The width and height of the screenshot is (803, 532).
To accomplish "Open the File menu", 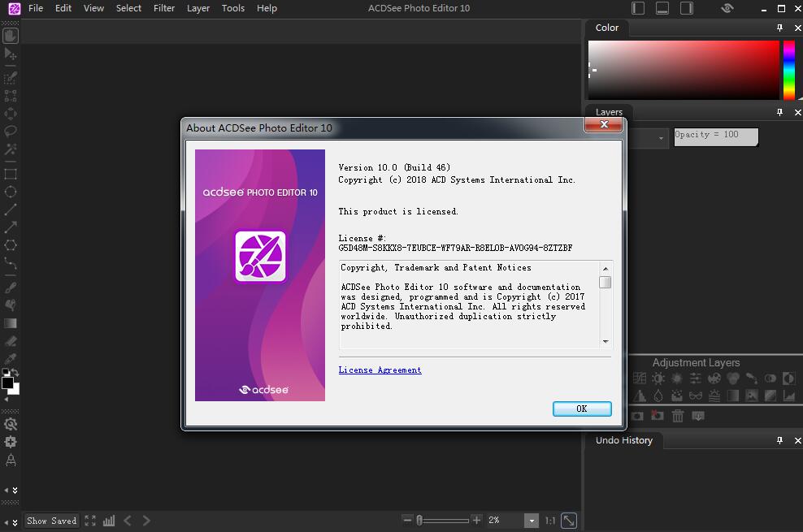I will click(35, 8).
